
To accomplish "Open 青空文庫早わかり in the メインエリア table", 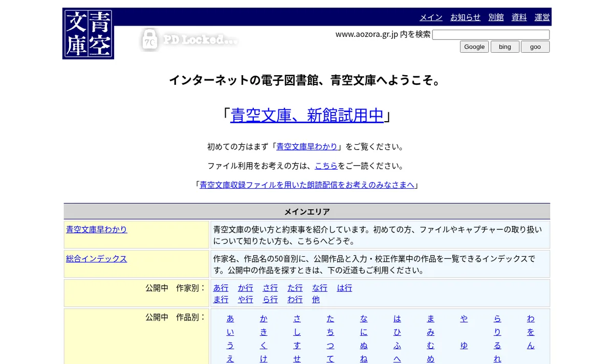I will [x=97, y=229].
